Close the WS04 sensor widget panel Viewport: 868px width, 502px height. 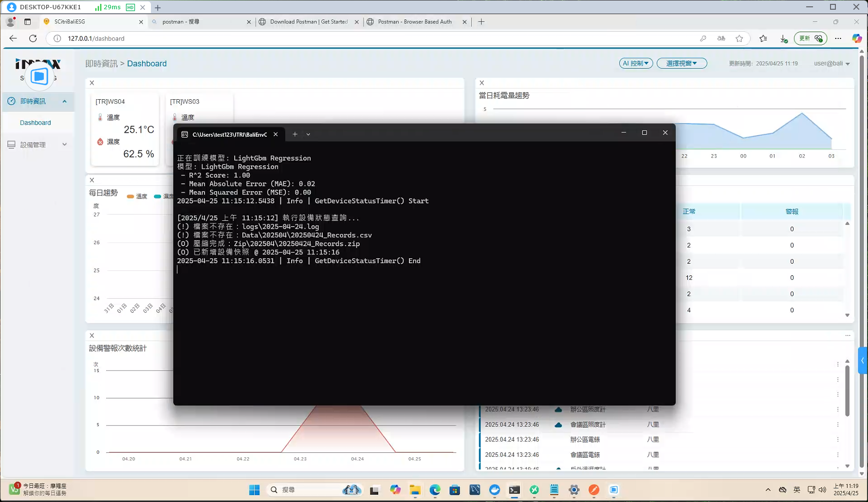tap(92, 83)
